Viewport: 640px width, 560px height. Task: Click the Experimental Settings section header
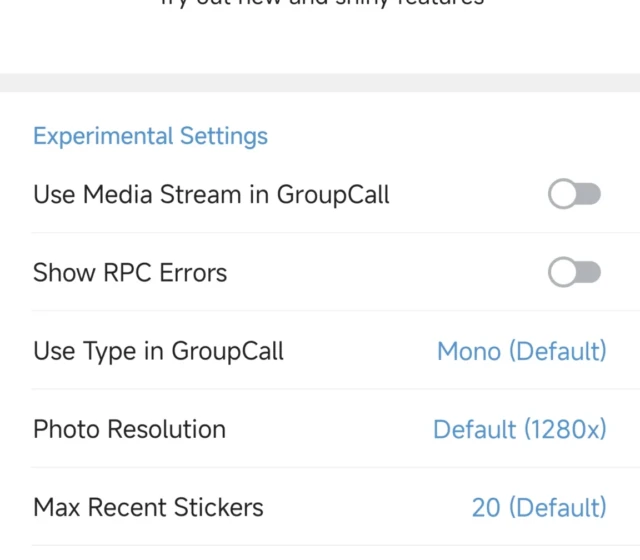point(150,136)
